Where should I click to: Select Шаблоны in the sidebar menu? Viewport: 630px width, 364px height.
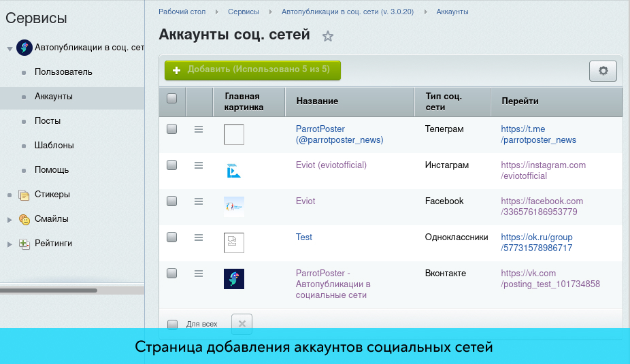54,146
